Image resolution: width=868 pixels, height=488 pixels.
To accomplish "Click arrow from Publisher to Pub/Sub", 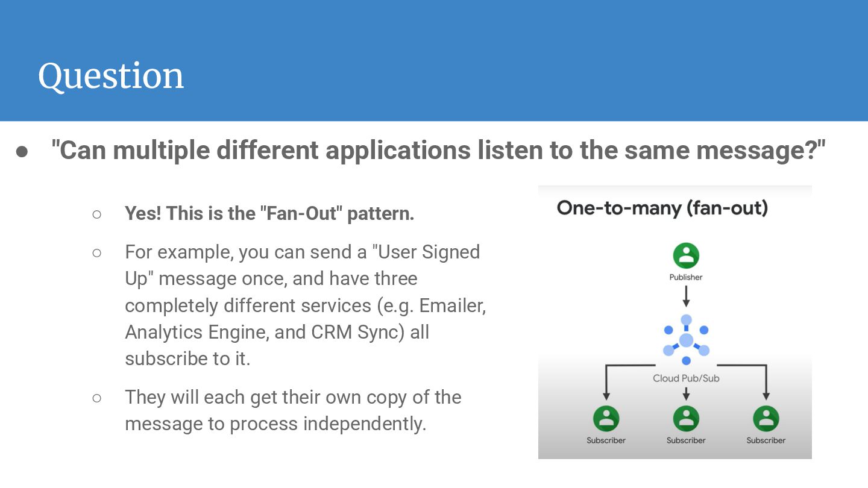I will tap(686, 296).
